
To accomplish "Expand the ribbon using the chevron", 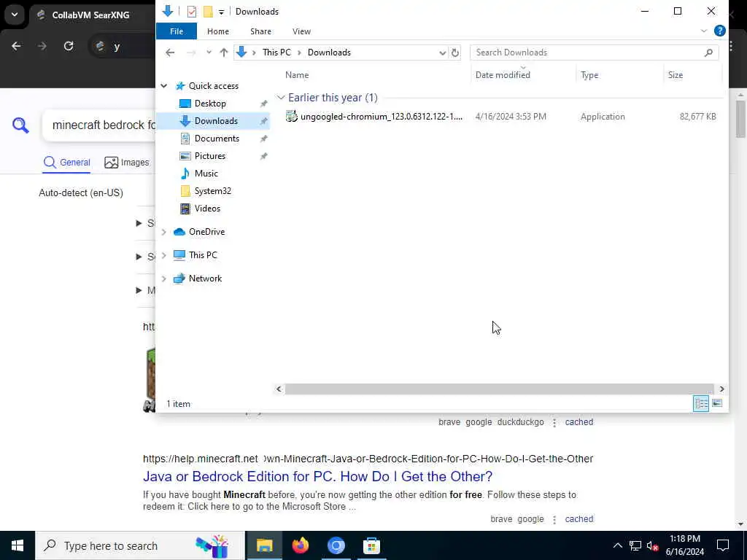I will coord(704,31).
